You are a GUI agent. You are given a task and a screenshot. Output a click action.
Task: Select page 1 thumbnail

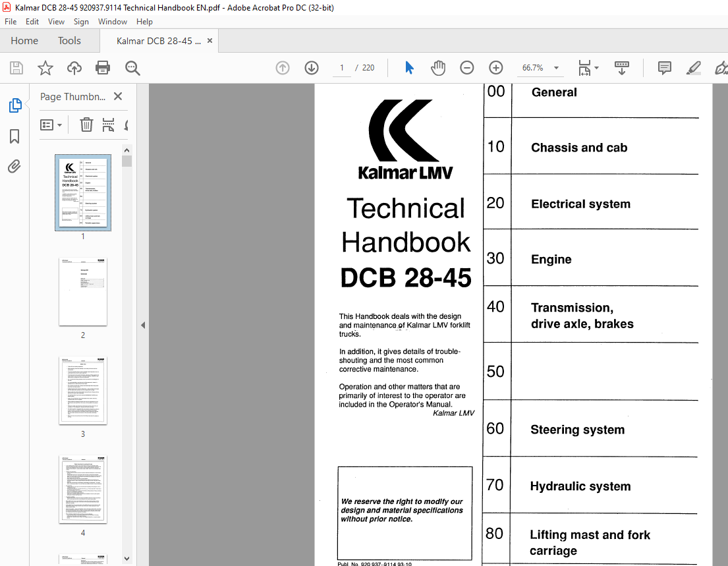pyautogui.click(x=83, y=192)
